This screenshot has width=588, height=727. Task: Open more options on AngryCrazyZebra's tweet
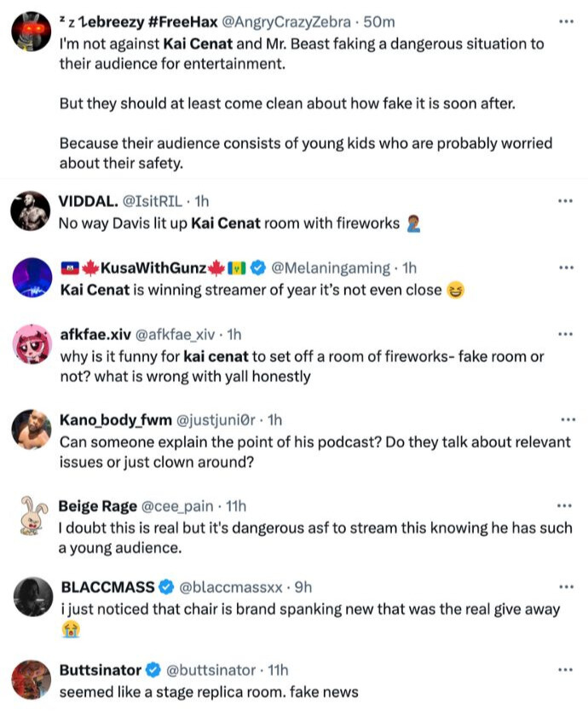pos(565,22)
